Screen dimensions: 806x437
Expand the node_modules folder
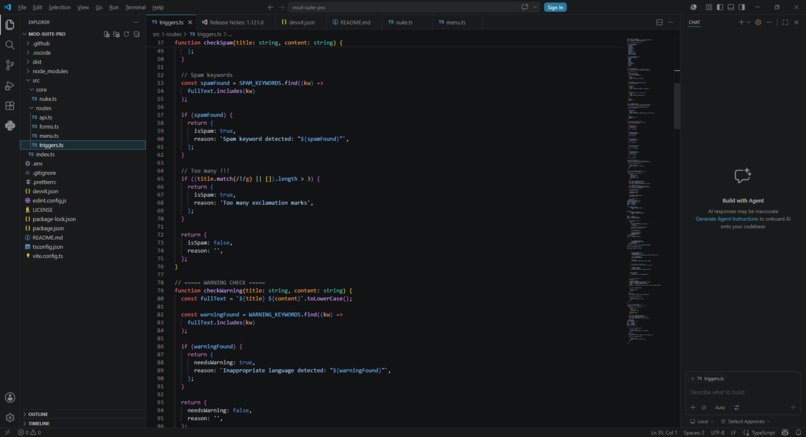(x=83, y=71)
